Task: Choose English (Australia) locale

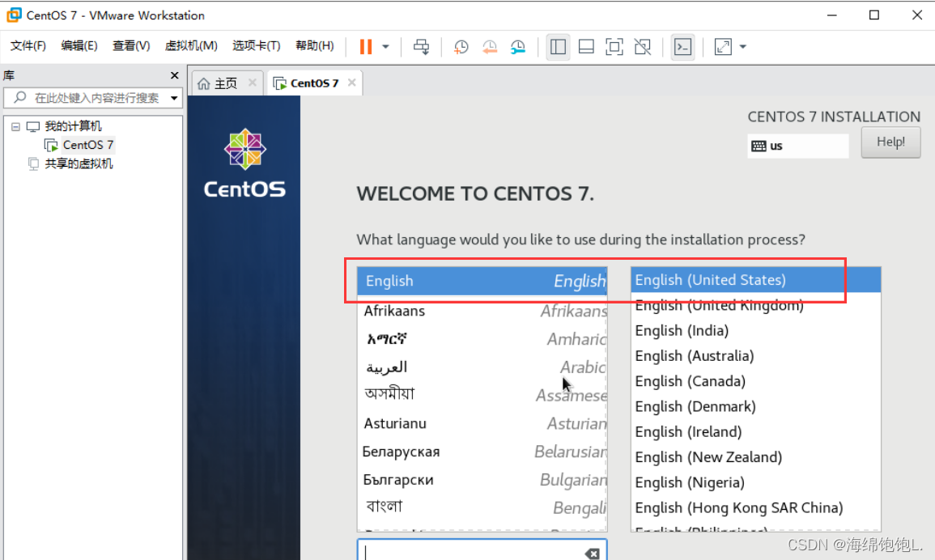Action: click(755, 356)
